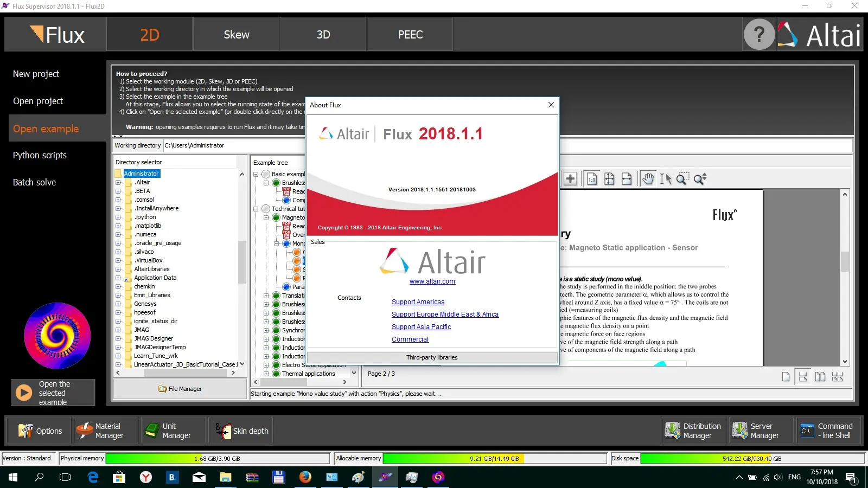
Task: Expand the Thermal applications tree node
Action: coord(266,374)
